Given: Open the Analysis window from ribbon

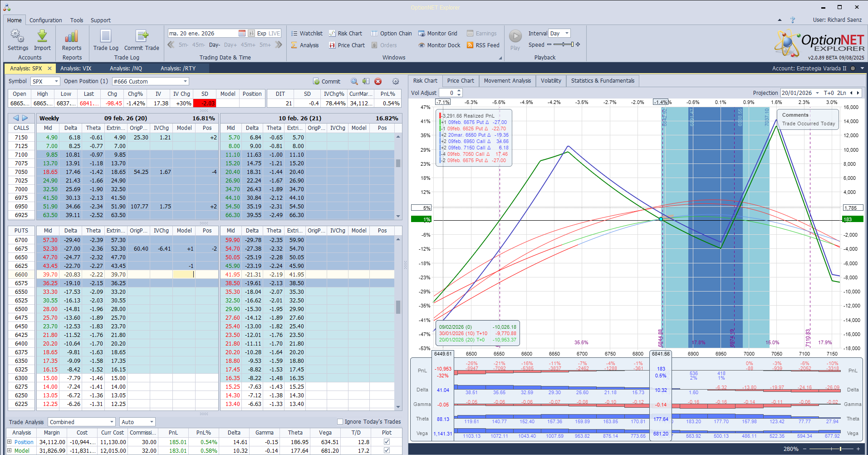Looking at the screenshot, I should pos(305,45).
